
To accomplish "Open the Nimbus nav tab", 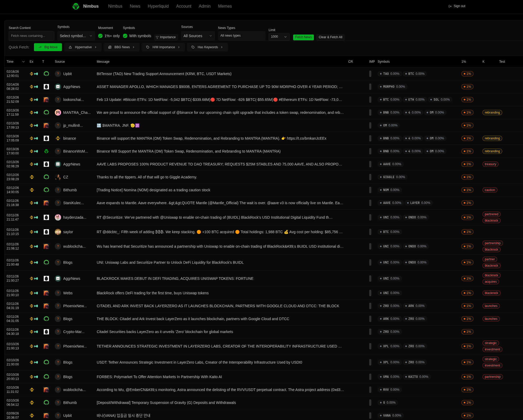I will [115, 6].
